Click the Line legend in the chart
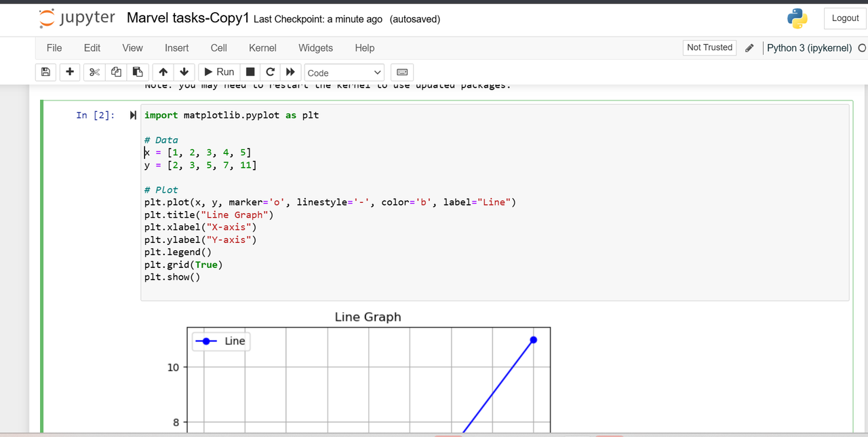Screen dimensions: 868x437 (221, 341)
